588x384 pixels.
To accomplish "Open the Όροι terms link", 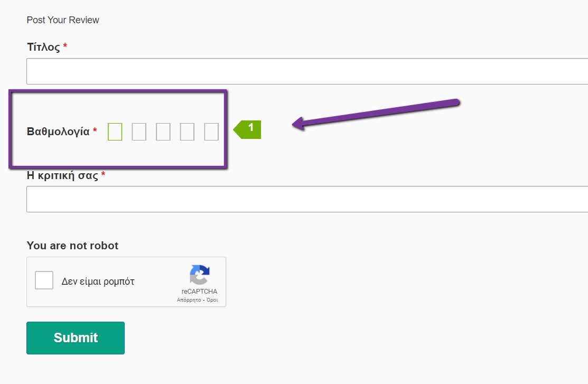I will click(212, 300).
